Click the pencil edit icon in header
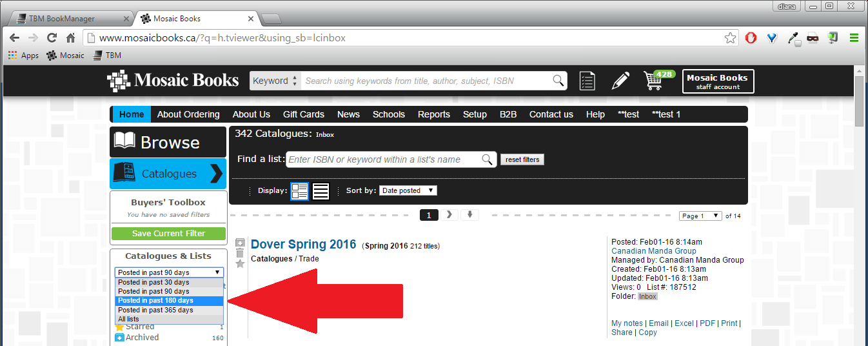868x346 pixels. click(x=620, y=81)
